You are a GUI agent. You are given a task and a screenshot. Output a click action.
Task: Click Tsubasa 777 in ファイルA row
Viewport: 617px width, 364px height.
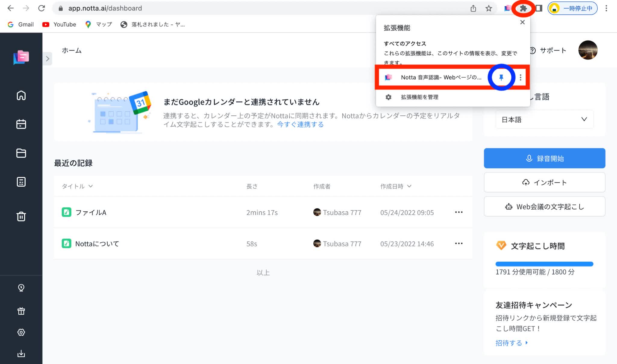click(x=337, y=212)
